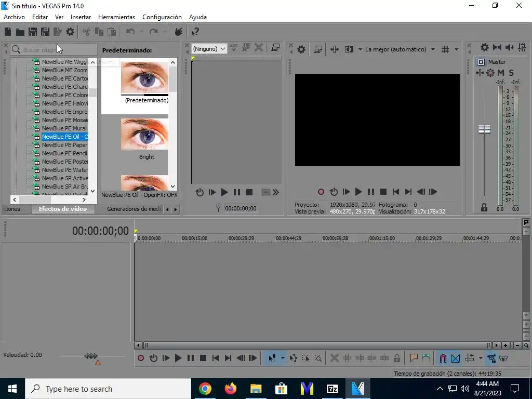Open video preview properties gear
Viewport: 532px width, 399px height.
[x=301, y=49]
